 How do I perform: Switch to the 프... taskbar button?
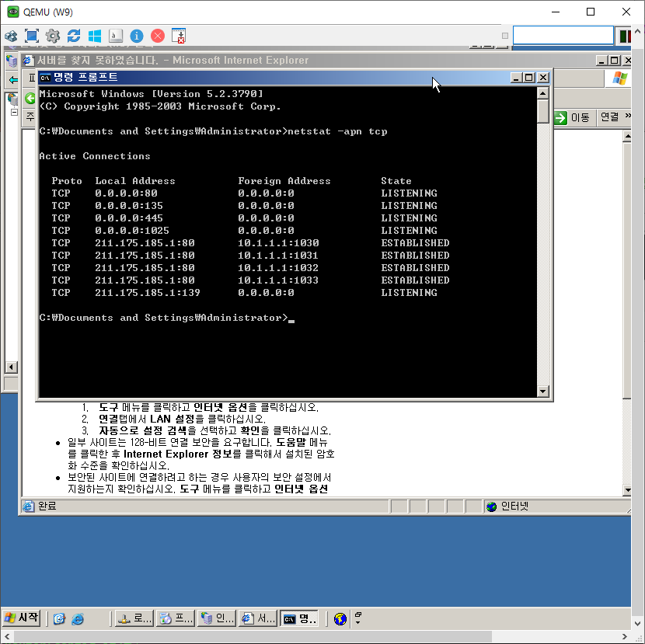(x=176, y=618)
